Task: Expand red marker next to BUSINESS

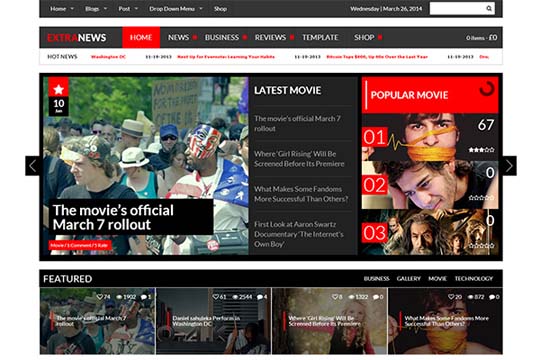Action: (245, 37)
